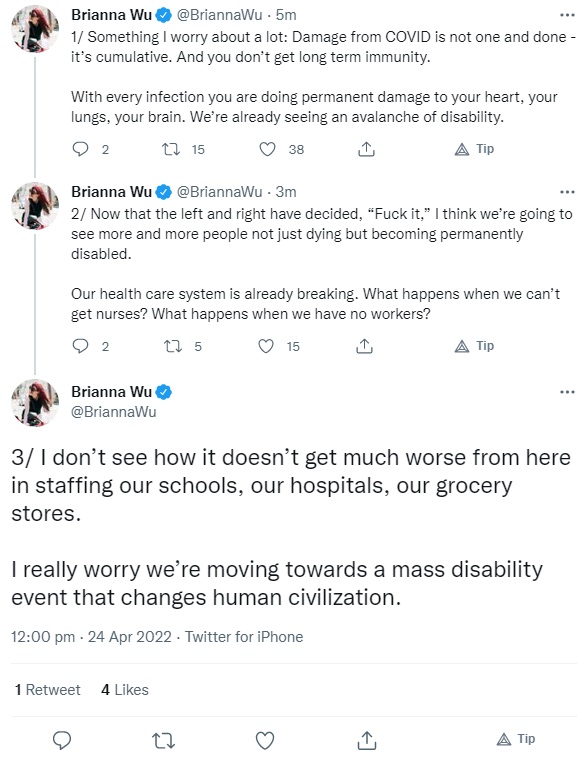Share the second tweet via share icon
Screen dimensions: 588x757
point(364,346)
